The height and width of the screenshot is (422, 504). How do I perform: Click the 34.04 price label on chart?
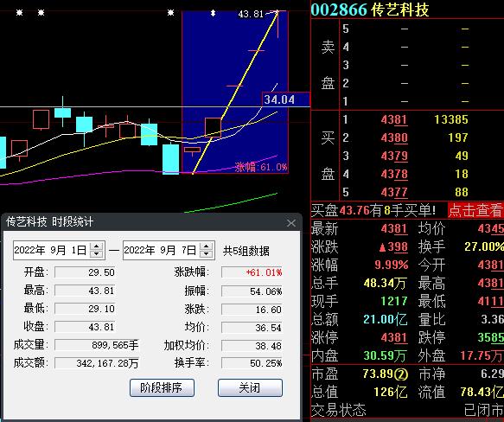pos(279,99)
